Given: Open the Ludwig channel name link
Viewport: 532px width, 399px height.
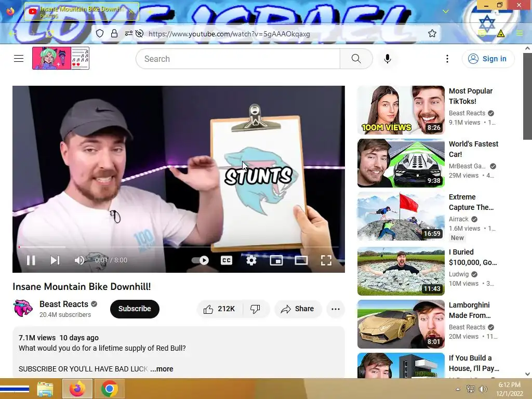Looking at the screenshot, I should 459,274.
